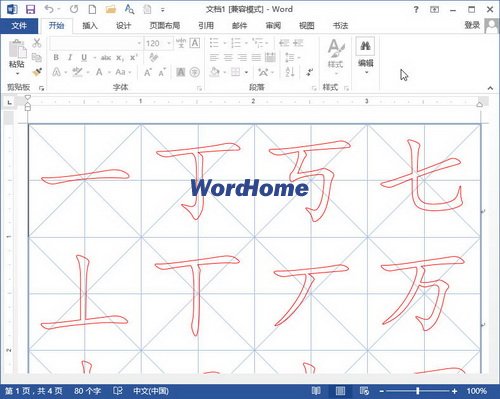This screenshot has height=399, width=500.
Task: Toggle subscript formatting
Action: [120, 58]
